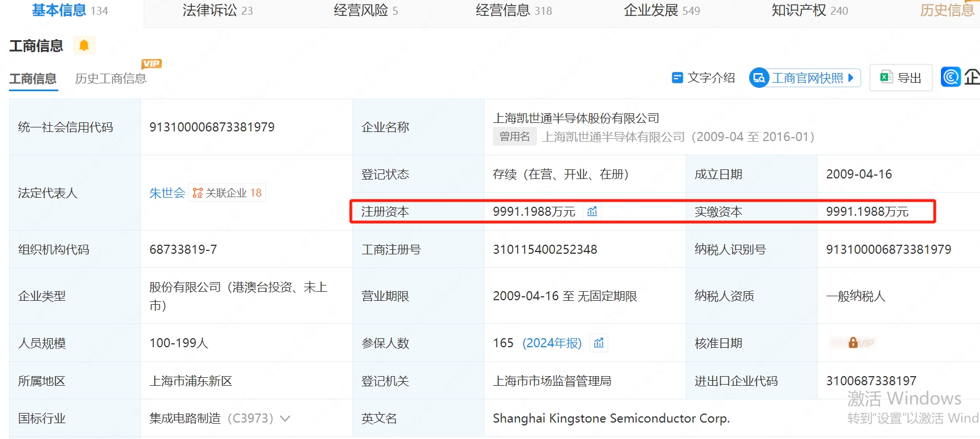Open the 历史信息 tab
980x439 pixels.
[x=947, y=10]
